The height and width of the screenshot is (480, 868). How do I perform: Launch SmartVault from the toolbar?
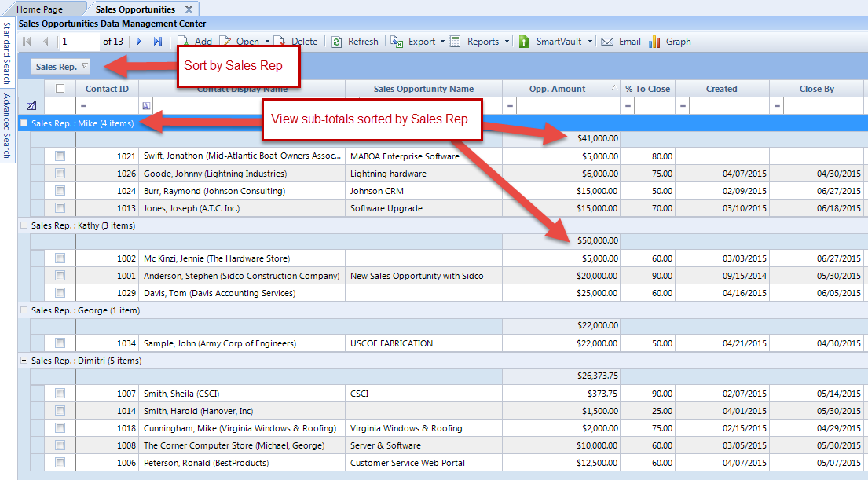(524, 42)
